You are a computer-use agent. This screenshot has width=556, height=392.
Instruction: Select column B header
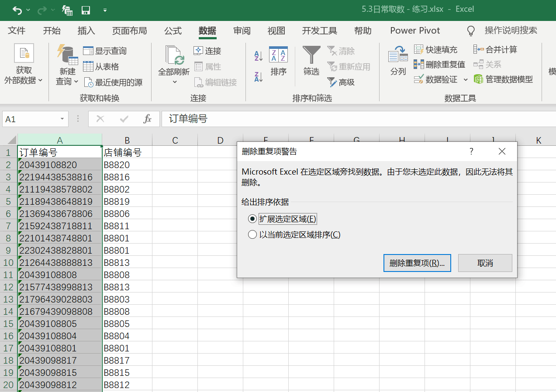127,140
